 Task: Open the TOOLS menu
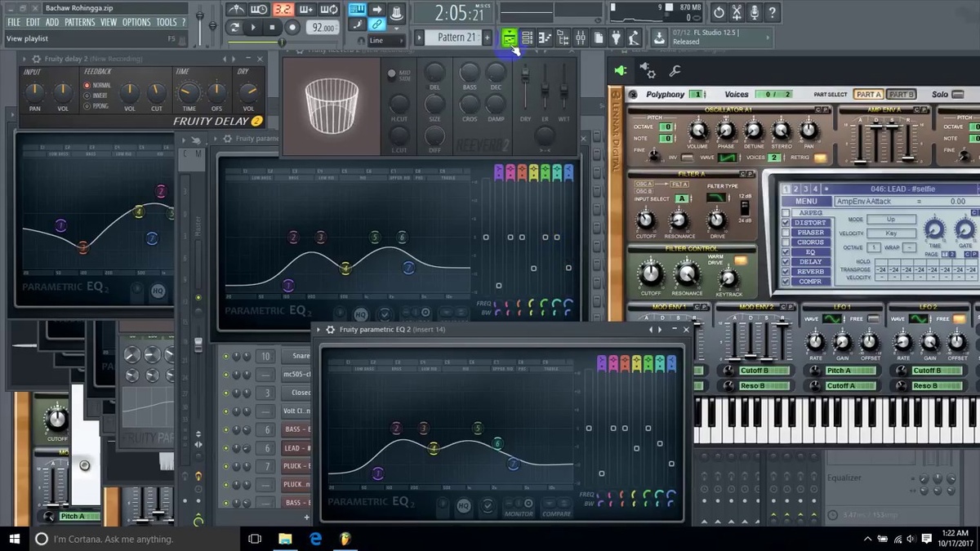coord(167,22)
